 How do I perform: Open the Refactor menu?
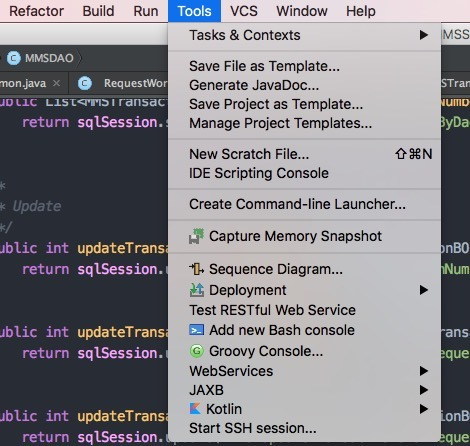click(36, 11)
